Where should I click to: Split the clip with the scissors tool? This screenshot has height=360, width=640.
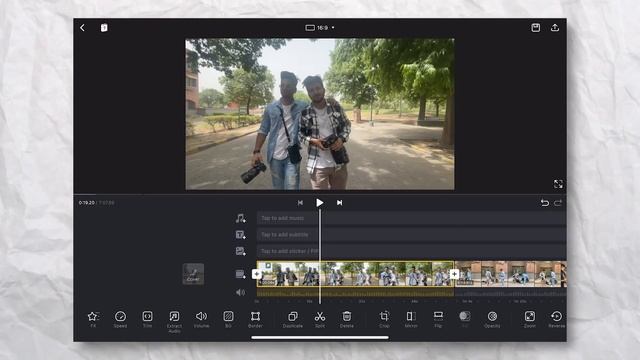(x=320, y=319)
